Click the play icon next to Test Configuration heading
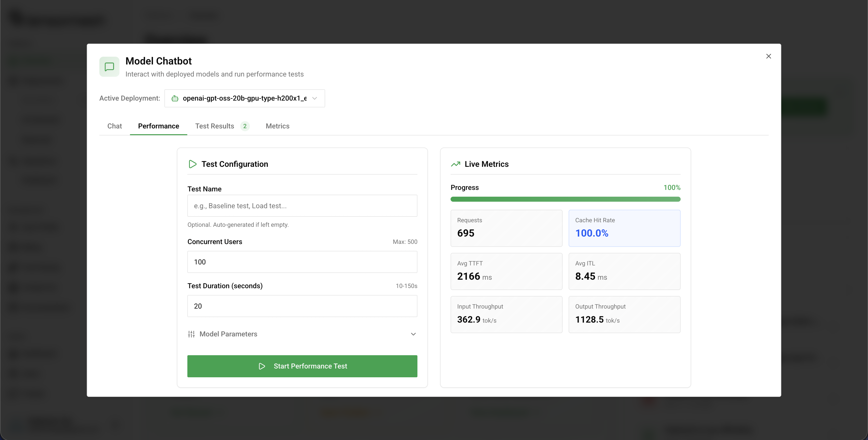Screen dimensions: 868x440 (x=192, y=164)
